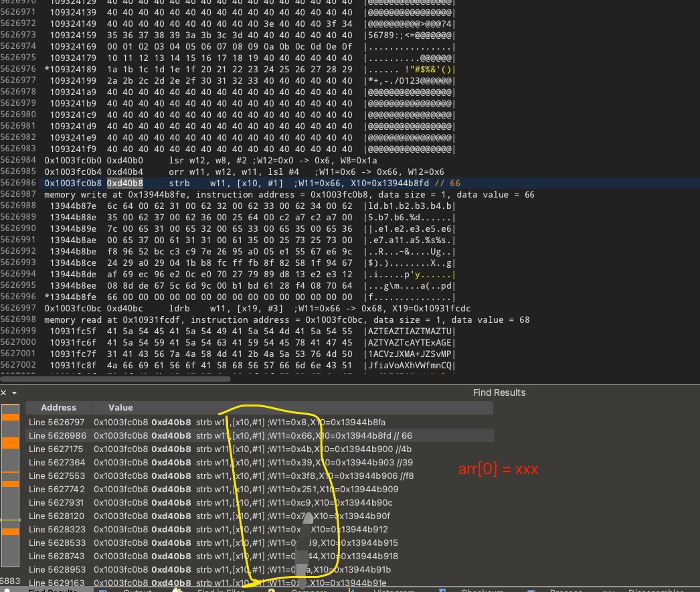Screen dimensions: 700x592
Task: Click the hex row at address 13944b87e
Action: coord(253,206)
